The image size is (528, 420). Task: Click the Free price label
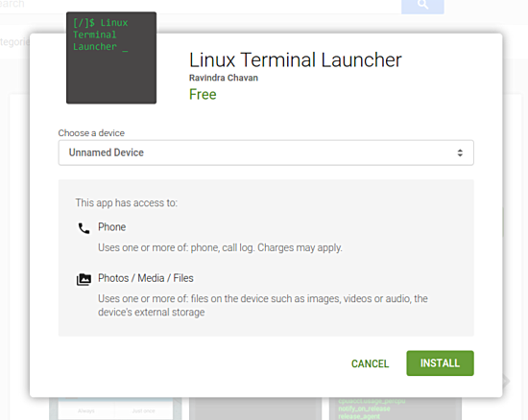point(203,95)
